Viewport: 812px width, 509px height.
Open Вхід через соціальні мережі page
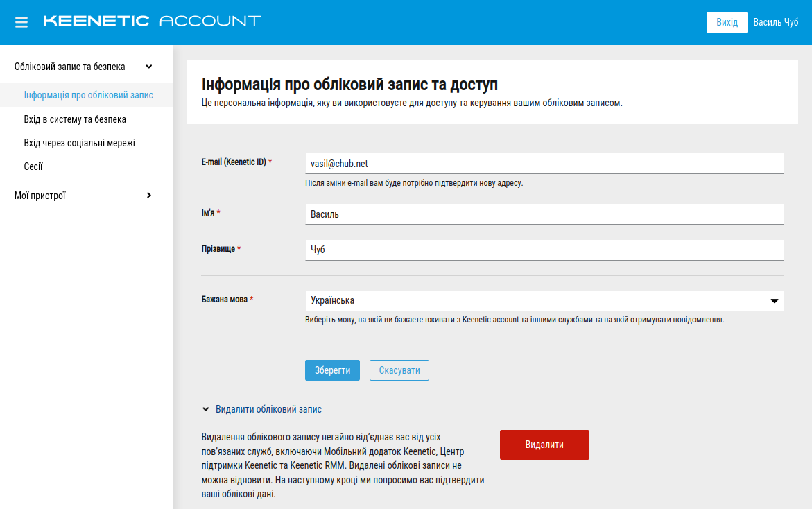pyautogui.click(x=79, y=143)
